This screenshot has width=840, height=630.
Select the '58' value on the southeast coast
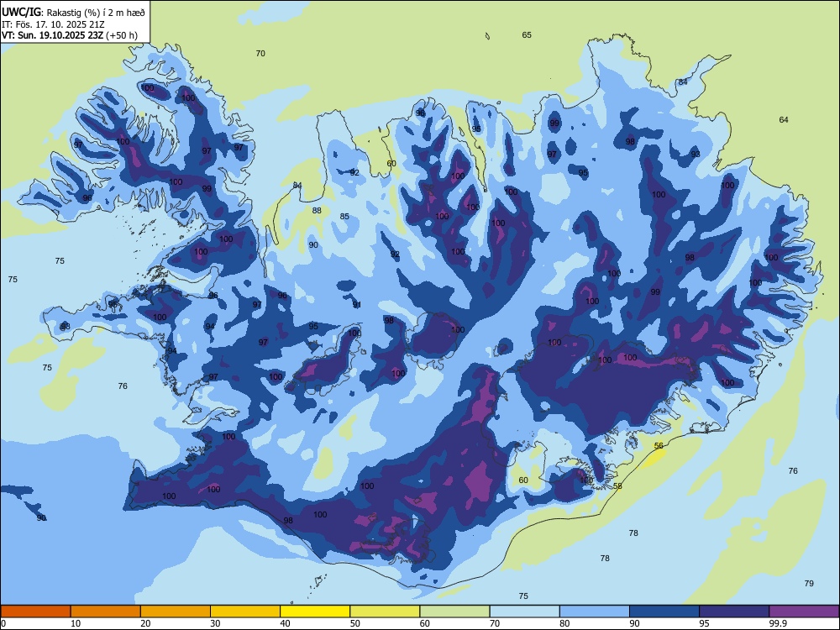[617, 486]
